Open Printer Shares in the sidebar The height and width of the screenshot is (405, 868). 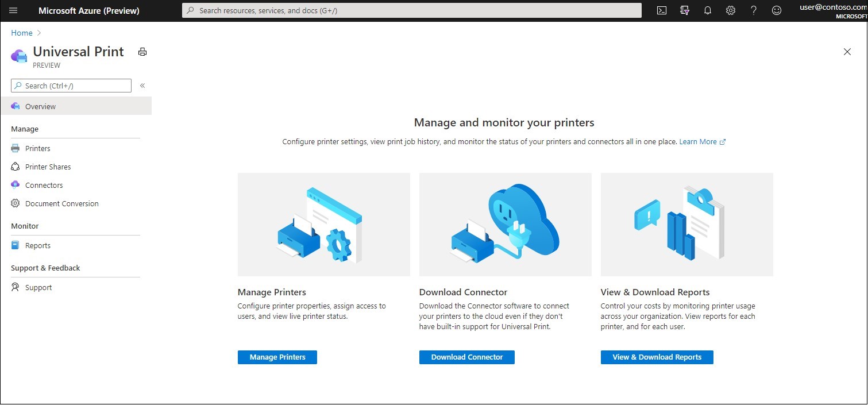[x=48, y=167]
